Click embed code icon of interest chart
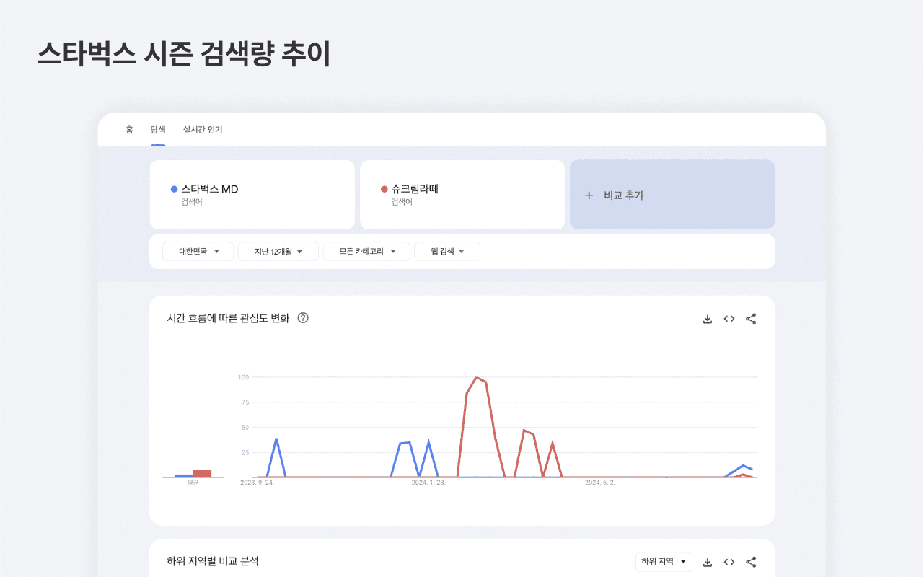 click(729, 319)
